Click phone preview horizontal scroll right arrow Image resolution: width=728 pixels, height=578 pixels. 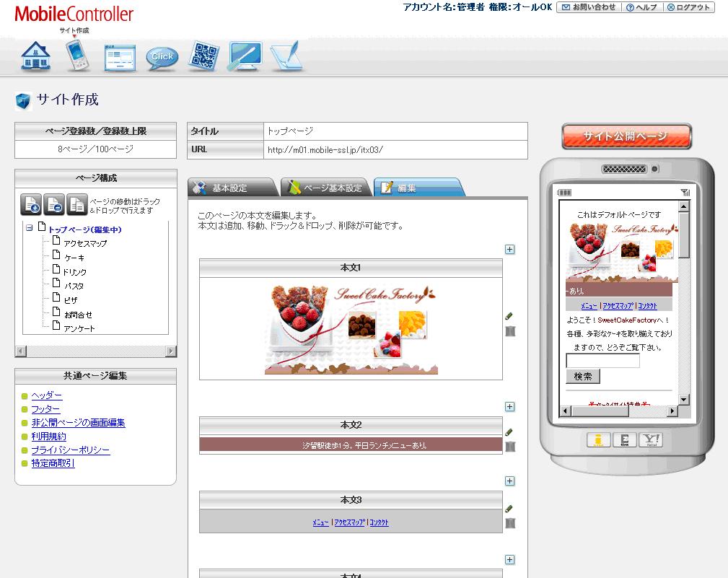(672, 411)
